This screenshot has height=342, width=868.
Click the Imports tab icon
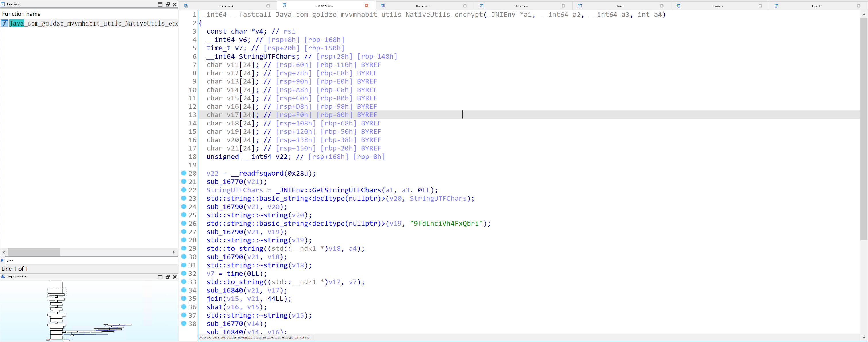pyautogui.click(x=678, y=6)
